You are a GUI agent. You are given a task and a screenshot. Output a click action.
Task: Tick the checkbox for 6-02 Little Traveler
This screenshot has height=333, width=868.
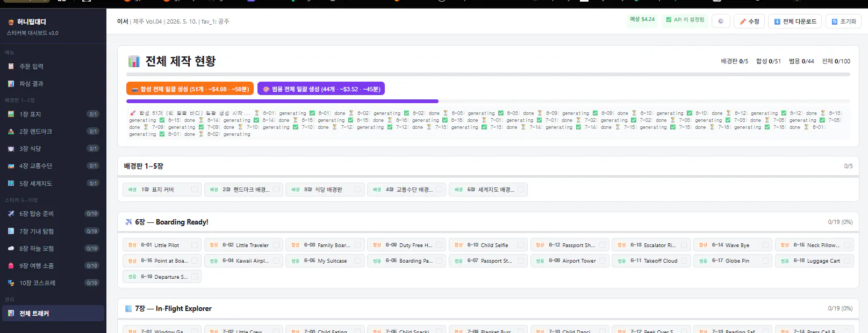[276, 245]
